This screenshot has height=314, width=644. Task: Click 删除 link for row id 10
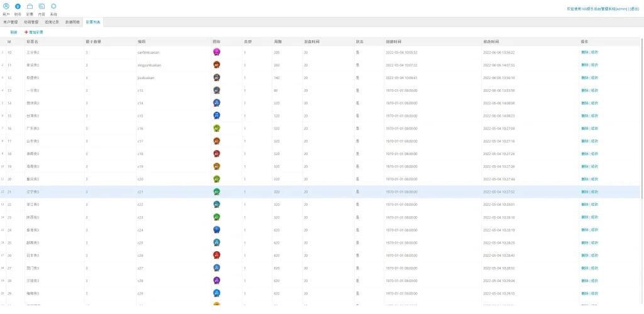pos(584,52)
